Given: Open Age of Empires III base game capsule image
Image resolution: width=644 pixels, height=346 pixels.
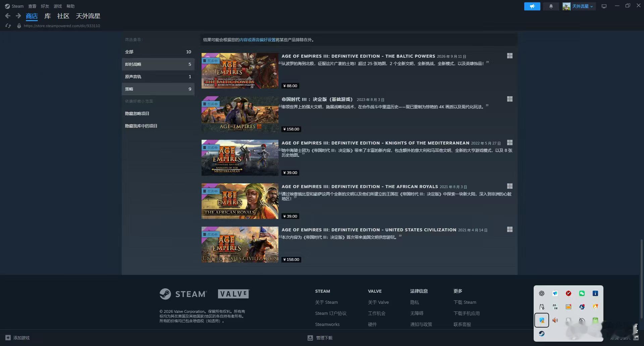Looking at the screenshot, I should pos(240,114).
